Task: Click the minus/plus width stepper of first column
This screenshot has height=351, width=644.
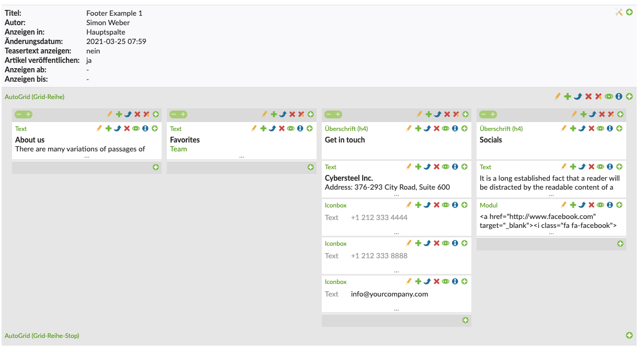Action: click(x=24, y=114)
